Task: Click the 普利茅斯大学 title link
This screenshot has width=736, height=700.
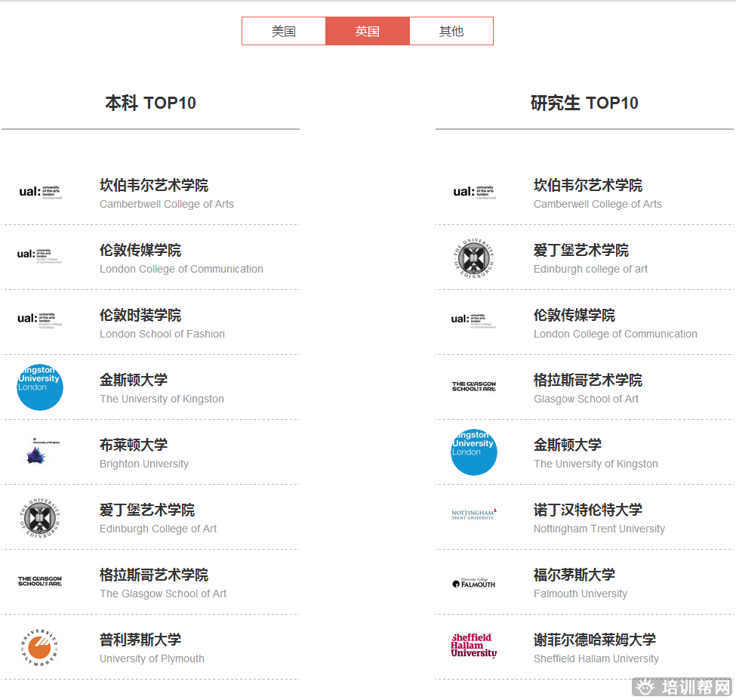Action: tap(140, 640)
